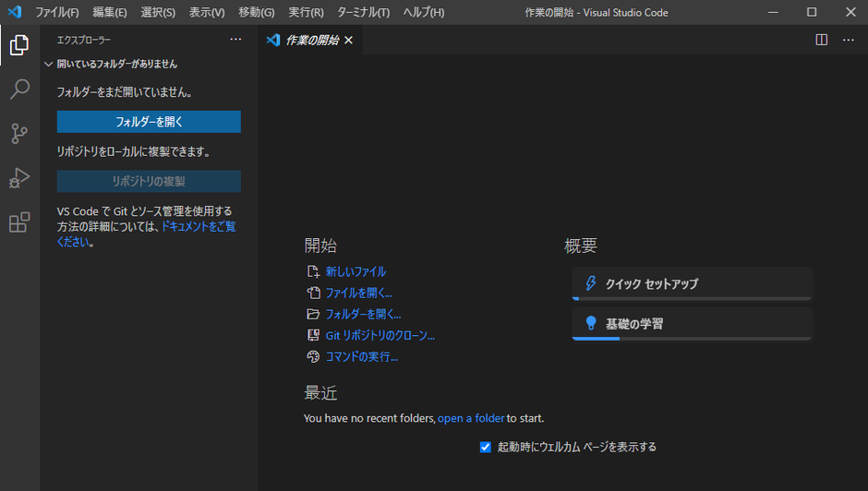Open the 表示(V) menu
Screen dimensions: 868x491
point(207,12)
